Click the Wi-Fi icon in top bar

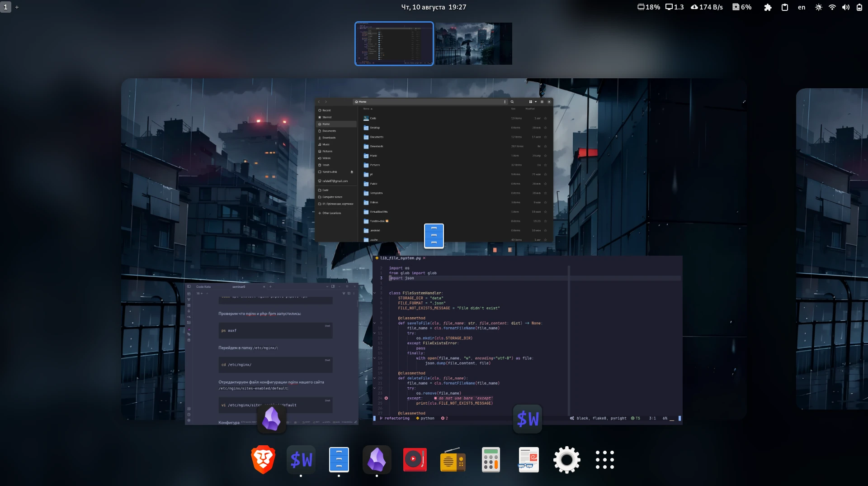[832, 7]
